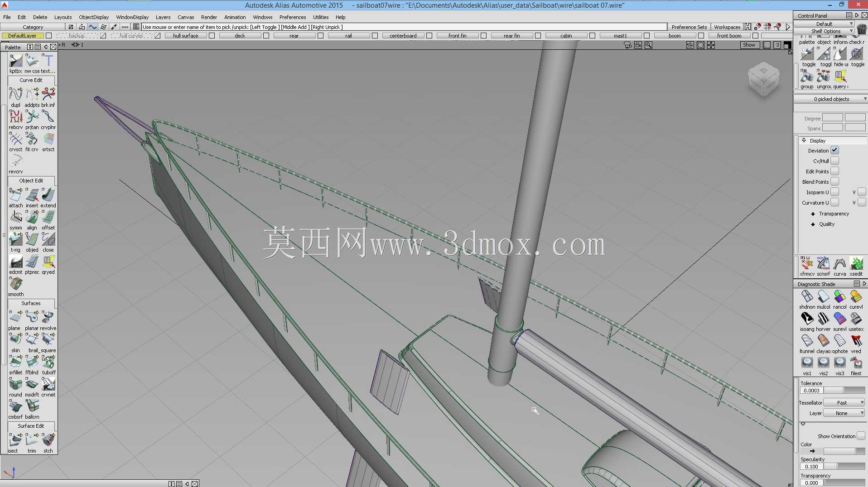Open the picked objects dropdown

(831, 99)
